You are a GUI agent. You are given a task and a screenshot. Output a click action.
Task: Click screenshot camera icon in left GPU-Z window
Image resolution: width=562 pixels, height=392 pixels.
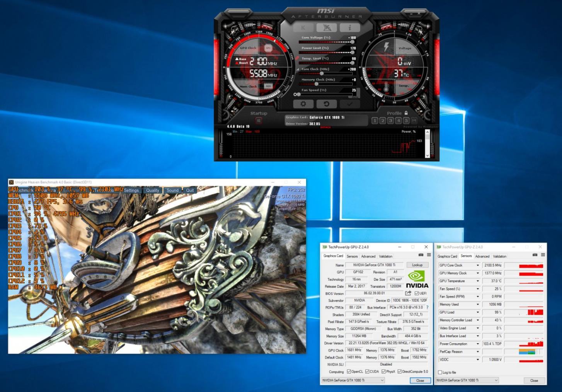coord(421,255)
